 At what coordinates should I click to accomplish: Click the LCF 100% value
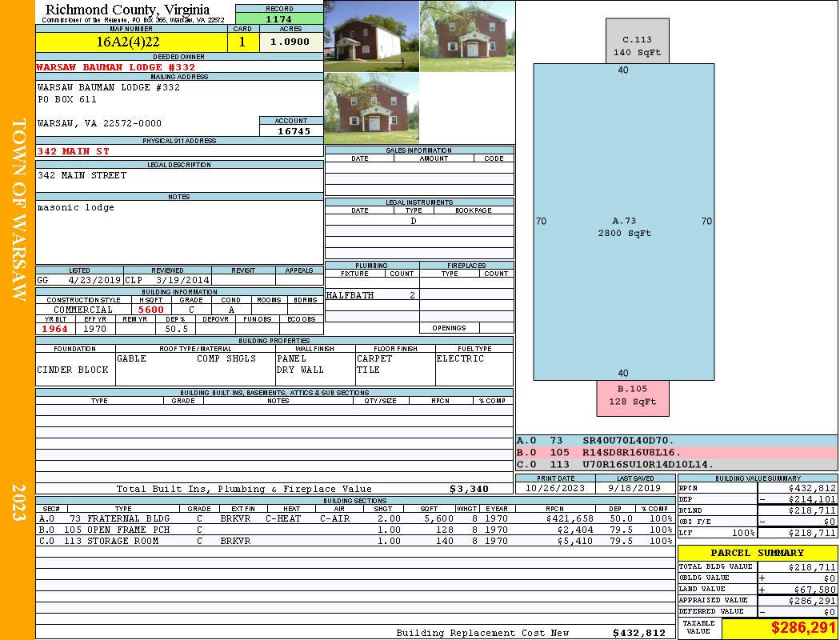tap(743, 533)
